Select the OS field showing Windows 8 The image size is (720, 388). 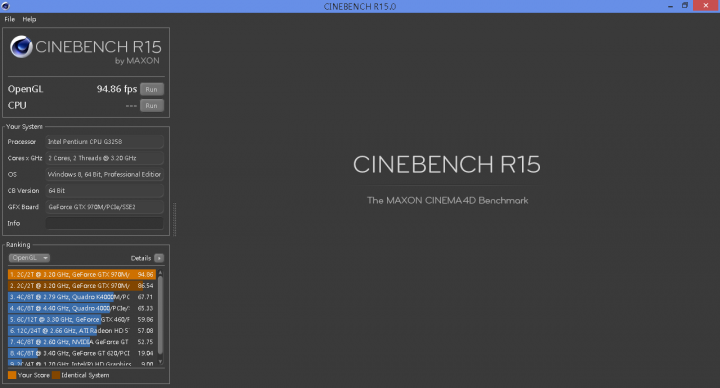point(104,174)
